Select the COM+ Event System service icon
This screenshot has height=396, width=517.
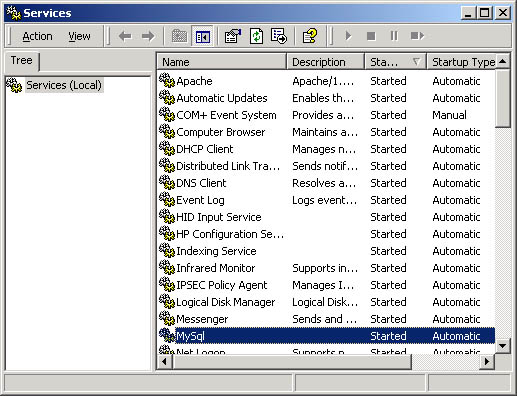167,115
